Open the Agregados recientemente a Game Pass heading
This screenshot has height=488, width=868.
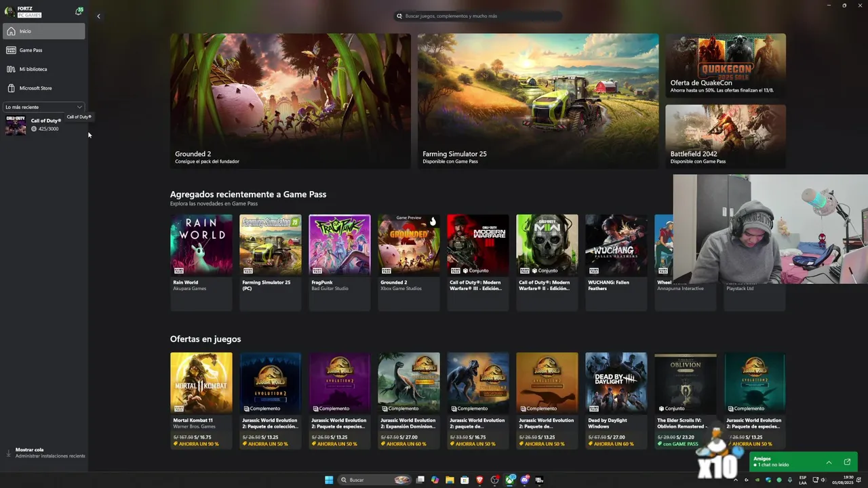248,195
